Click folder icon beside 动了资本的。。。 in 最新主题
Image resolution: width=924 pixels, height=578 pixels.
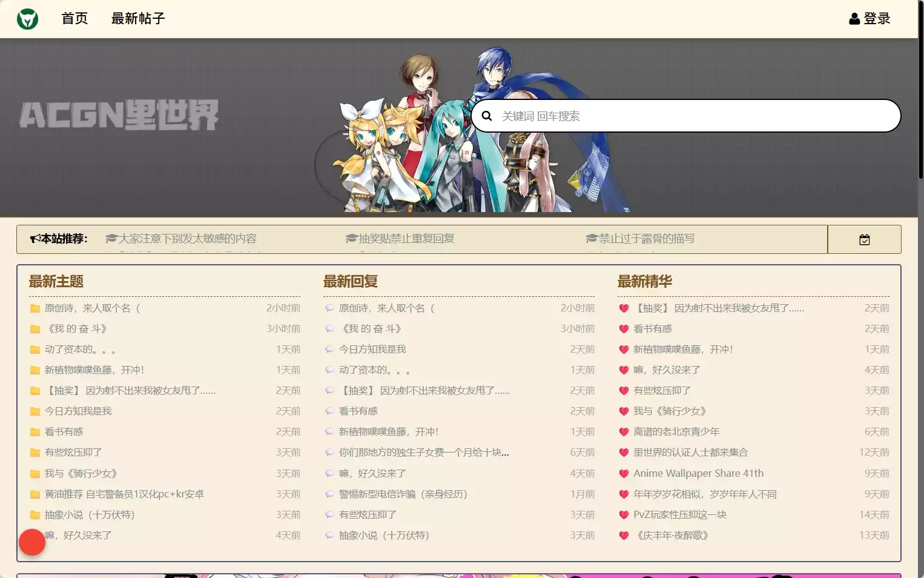point(35,350)
